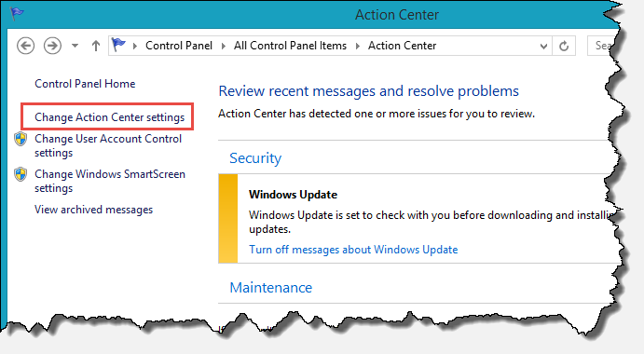644x354 pixels.
Task: Open the recent locations dropdown arrow
Action: 75,46
